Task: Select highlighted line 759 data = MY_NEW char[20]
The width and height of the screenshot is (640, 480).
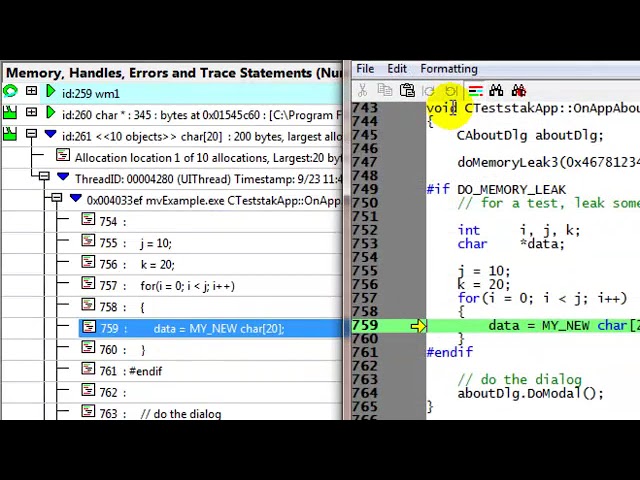Action: (210, 329)
